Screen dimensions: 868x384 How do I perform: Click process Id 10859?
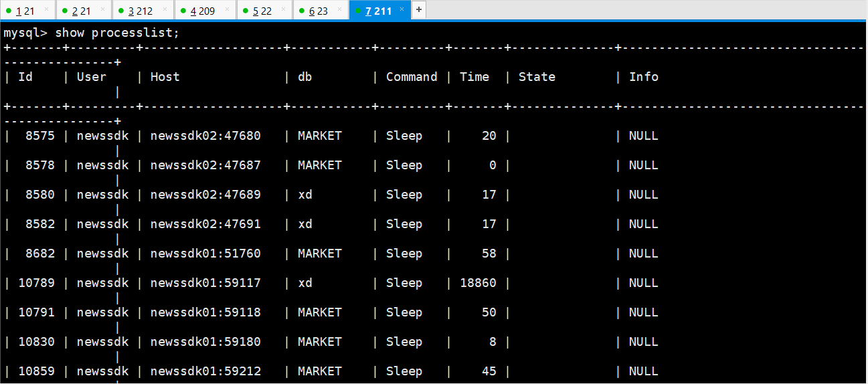point(36,371)
